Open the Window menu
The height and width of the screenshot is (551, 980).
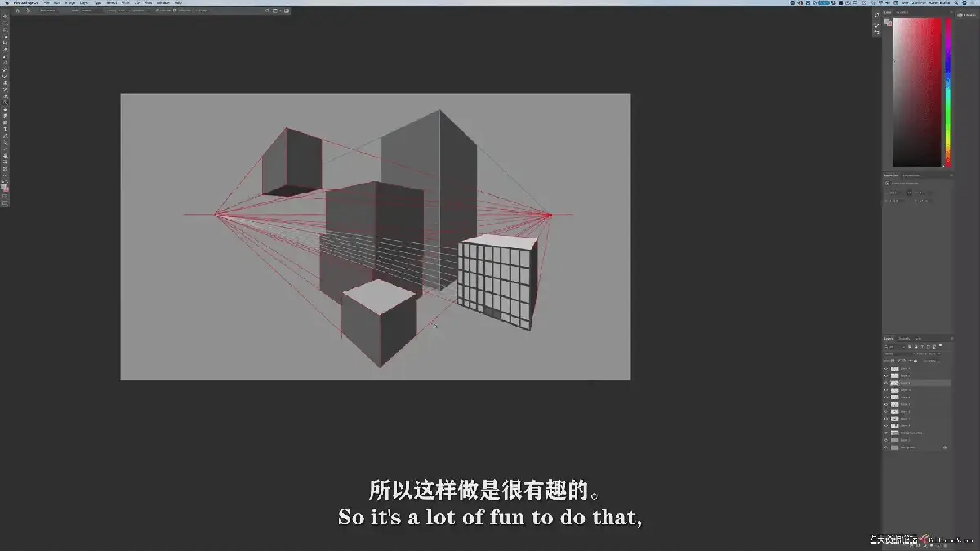163,2
